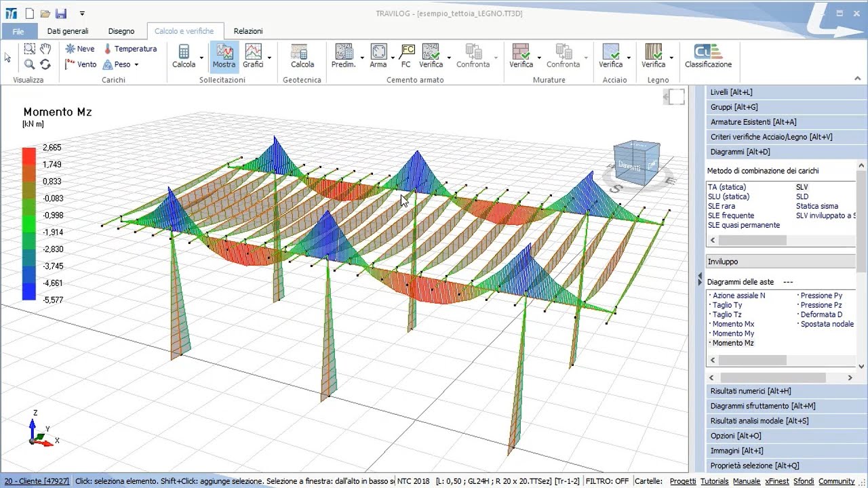Select Azione assiale N diagram

point(738,296)
